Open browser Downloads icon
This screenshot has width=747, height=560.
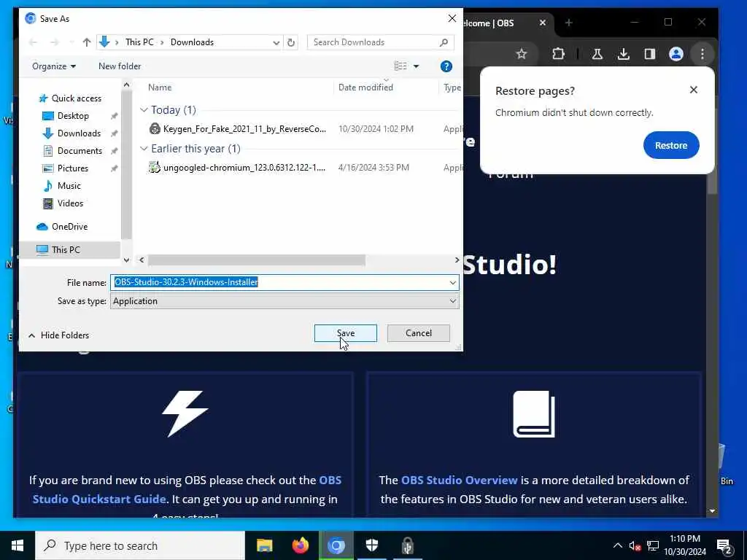coord(623,54)
